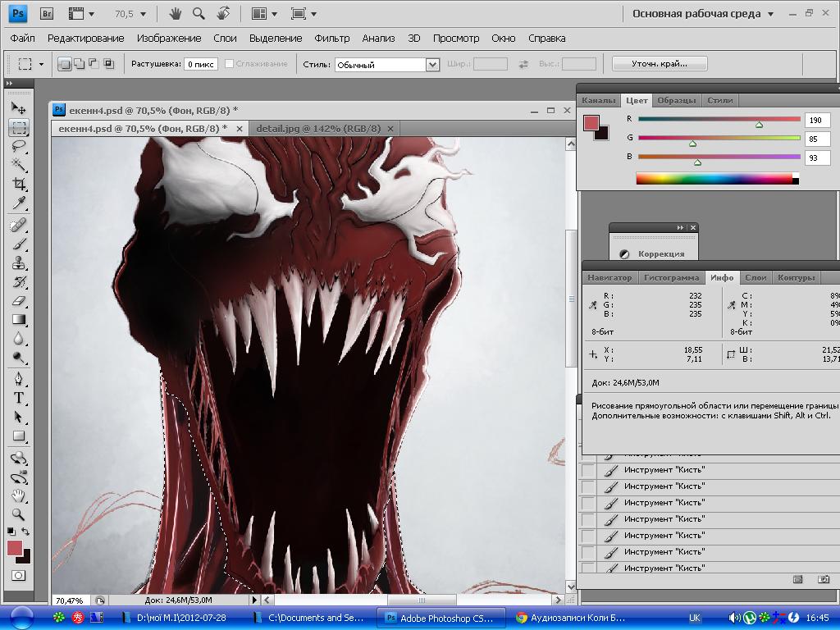Open the Аудиозаписи Chrome taskbar button
840x630 pixels.
(571, 618)
